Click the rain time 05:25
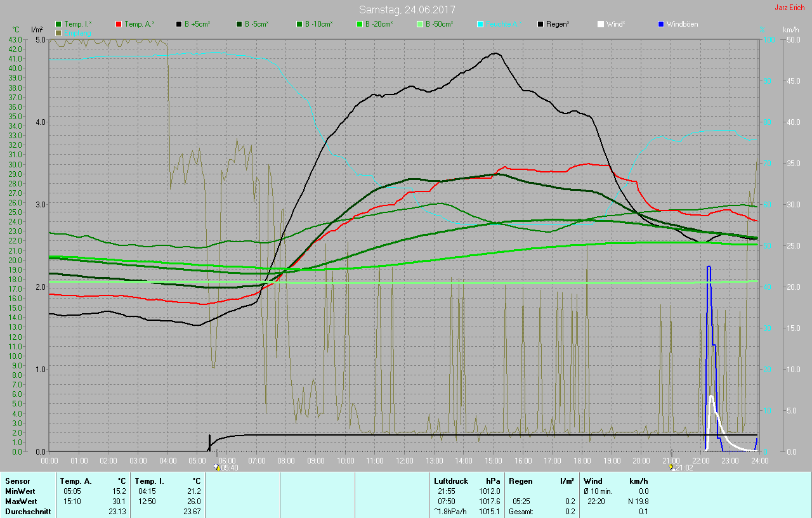812x518 pixels. [521, 502]
